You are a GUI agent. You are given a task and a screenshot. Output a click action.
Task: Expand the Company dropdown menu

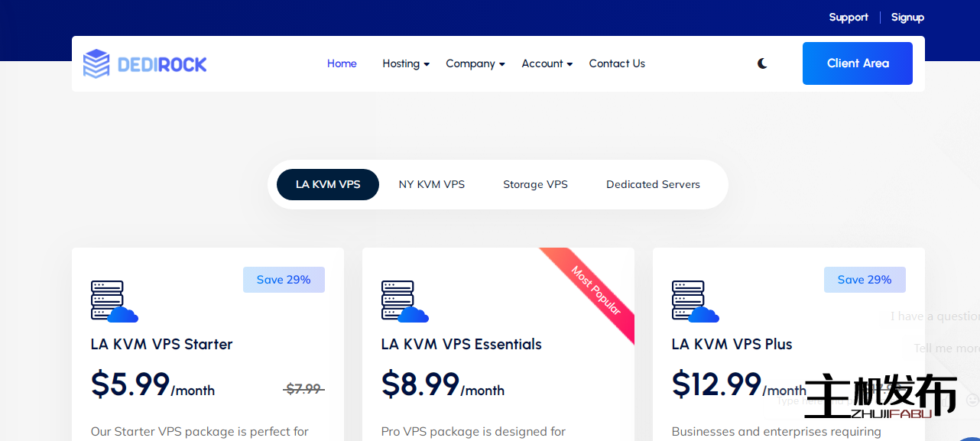(475, 63)
